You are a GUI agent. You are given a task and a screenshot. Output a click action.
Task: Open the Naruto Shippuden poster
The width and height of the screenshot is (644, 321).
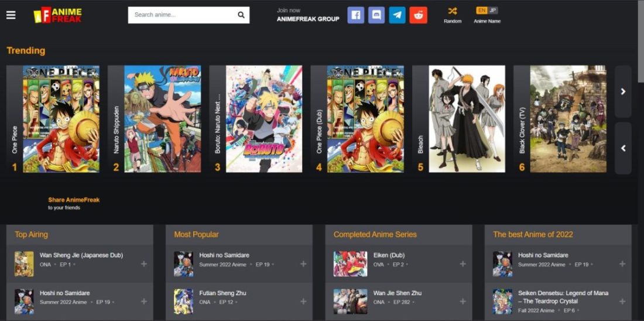pos(163,119)
